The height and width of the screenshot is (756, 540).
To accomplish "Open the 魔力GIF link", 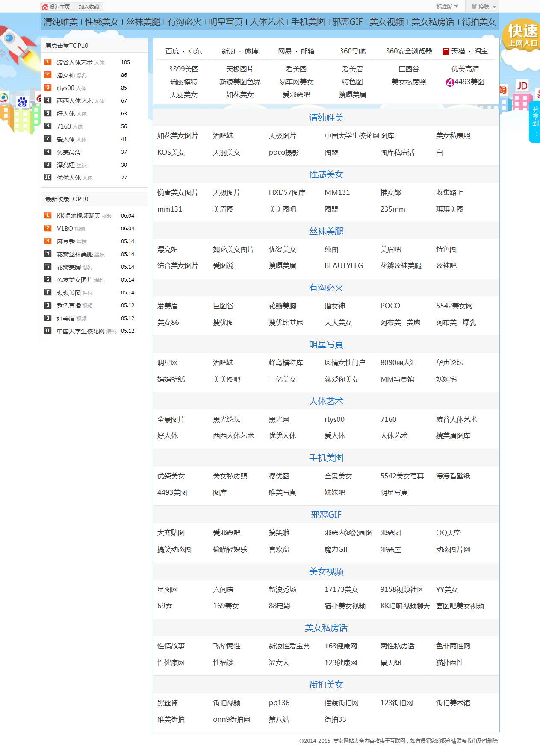I will click(337, 550).
